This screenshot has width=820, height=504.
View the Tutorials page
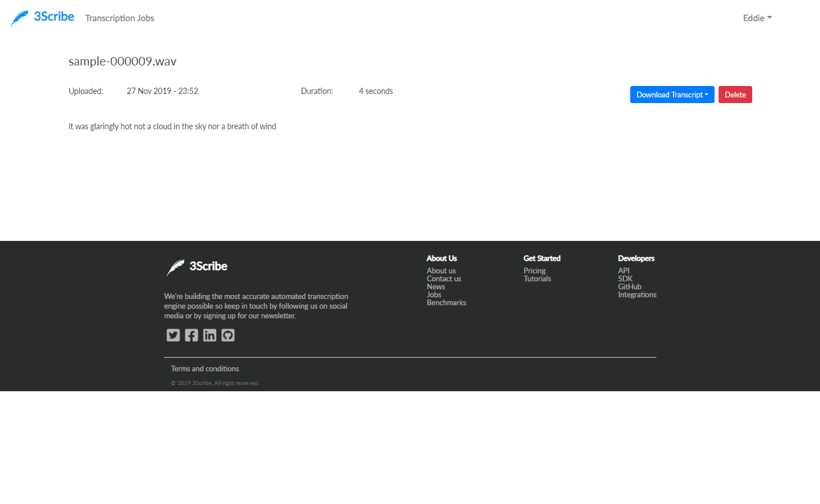[537, 278]
